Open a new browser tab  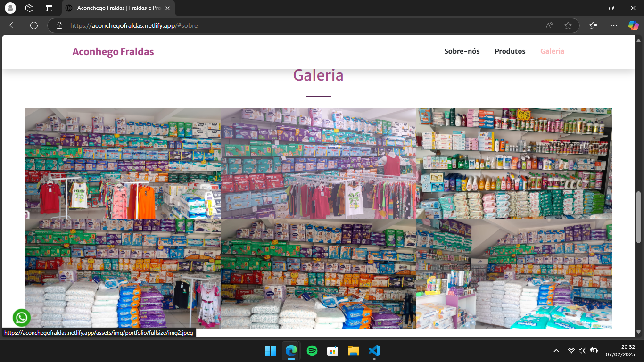pyautogui.click(x=185, y=8)
